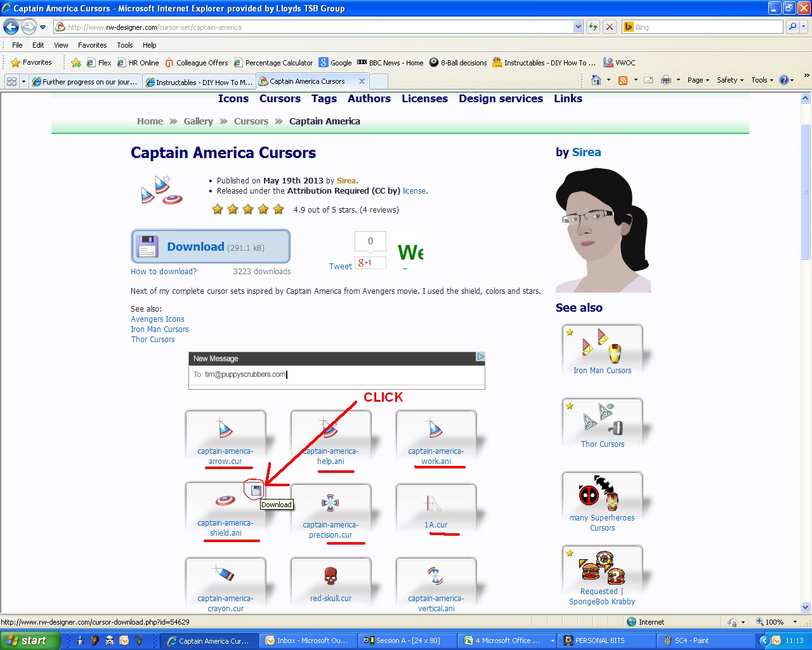Screen dimensions: 812x650
Task: Open the Favorites menu in menu bar
Action: [92, 45]
